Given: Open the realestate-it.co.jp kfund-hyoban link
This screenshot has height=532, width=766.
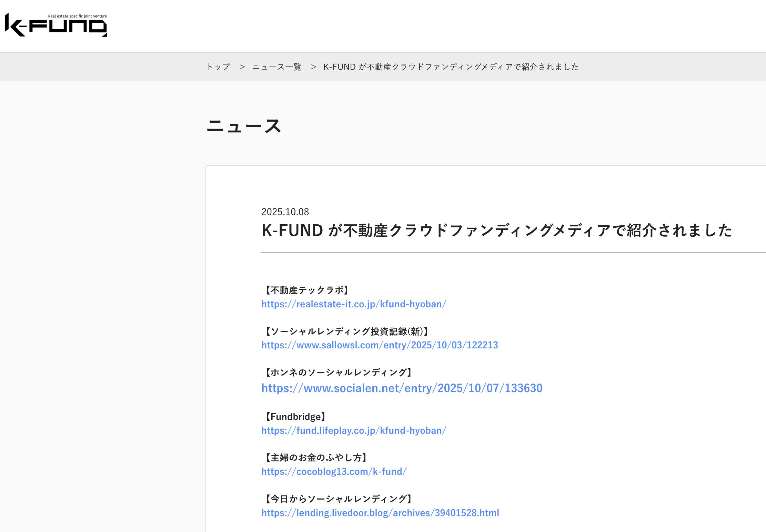Looking at the screenshot, I should 354,304.
